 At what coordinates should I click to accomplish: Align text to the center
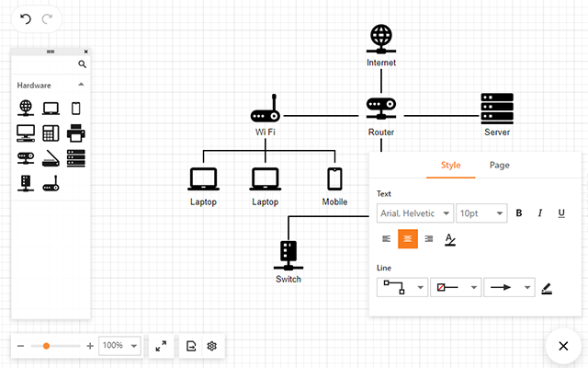[408, 239]
